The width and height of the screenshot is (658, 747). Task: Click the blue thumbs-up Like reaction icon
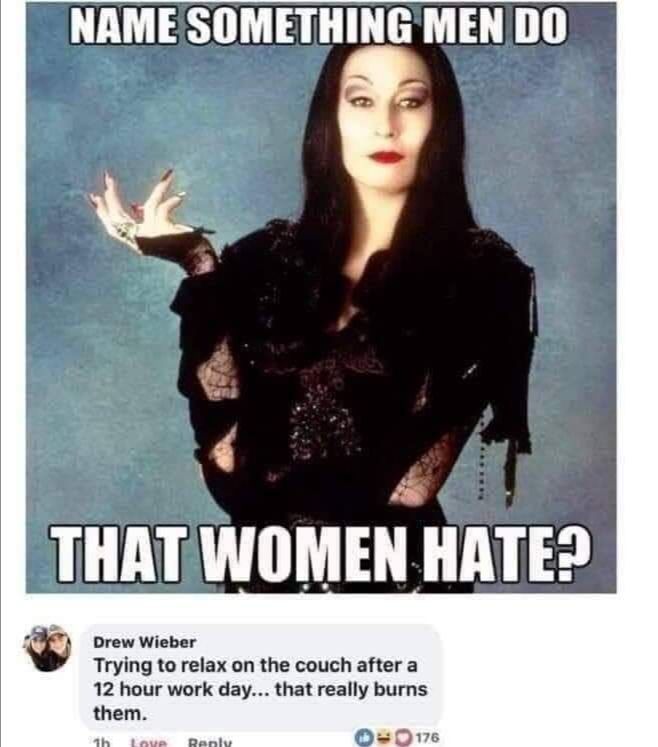pos(363,737)
